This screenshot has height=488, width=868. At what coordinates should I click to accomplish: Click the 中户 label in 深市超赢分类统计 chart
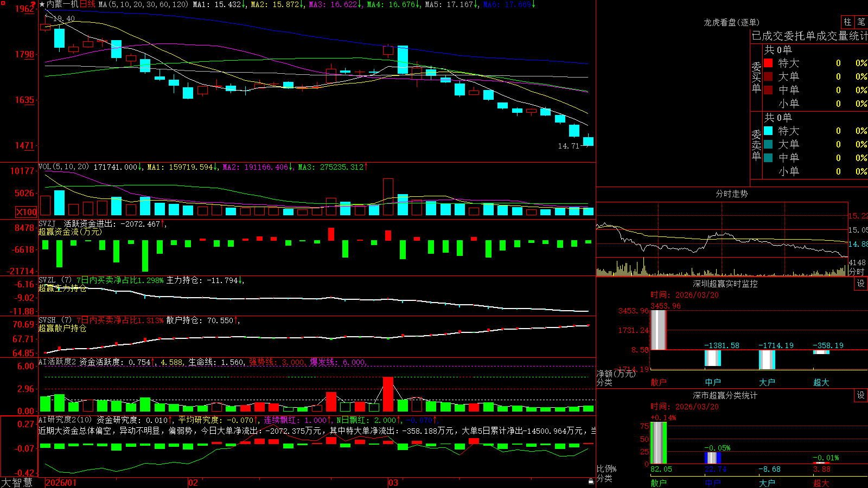(x=713, y=483)
